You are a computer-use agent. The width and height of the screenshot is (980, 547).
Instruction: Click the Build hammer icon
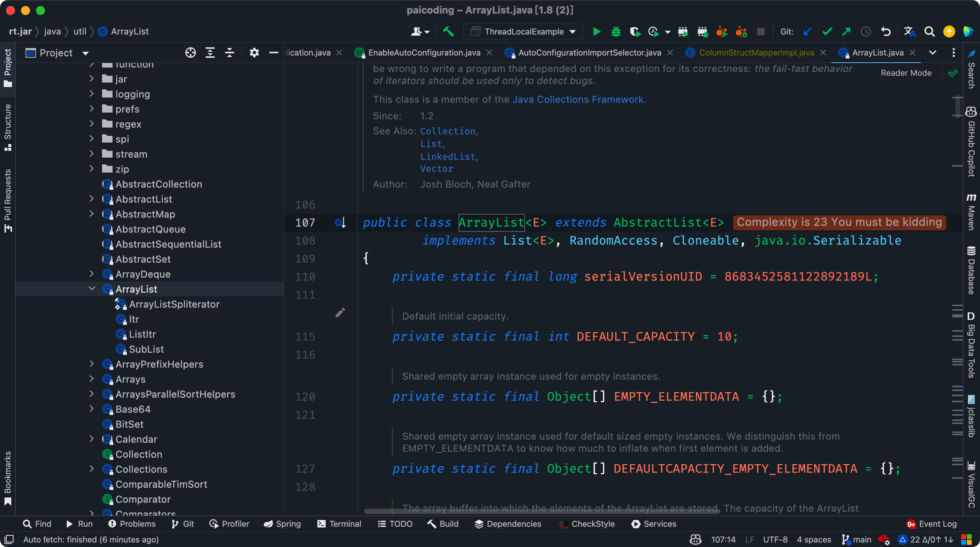(x=448, y=32)
